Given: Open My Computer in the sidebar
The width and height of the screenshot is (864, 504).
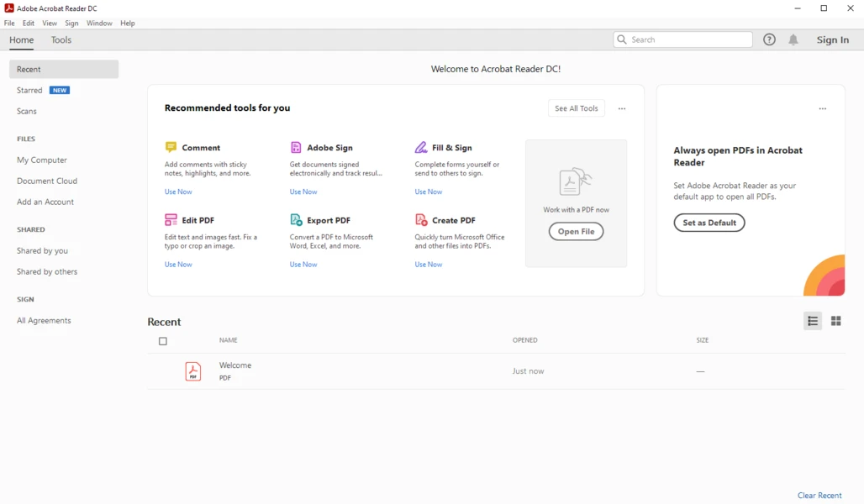Looking at the screenshot, I should coord(42,160).
